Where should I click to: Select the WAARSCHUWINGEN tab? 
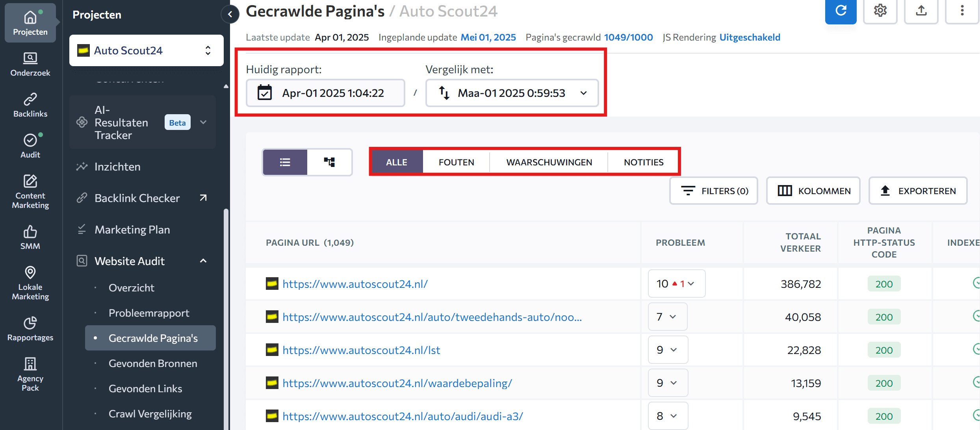[549, 162]
